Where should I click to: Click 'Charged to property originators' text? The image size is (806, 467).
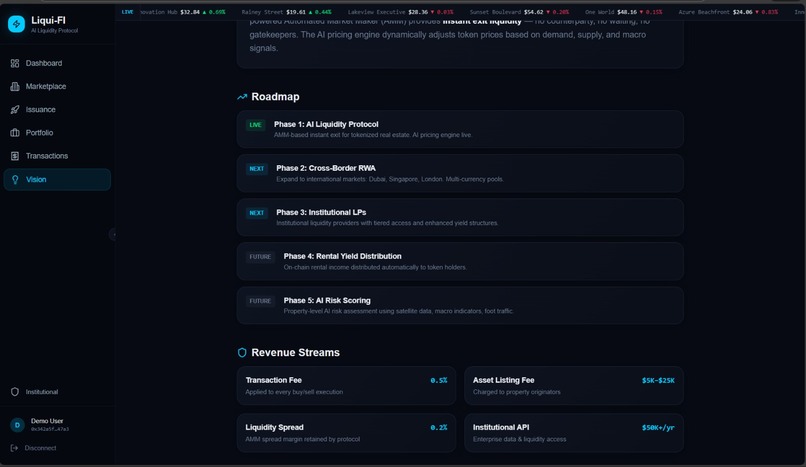click(x=517, y=392)
